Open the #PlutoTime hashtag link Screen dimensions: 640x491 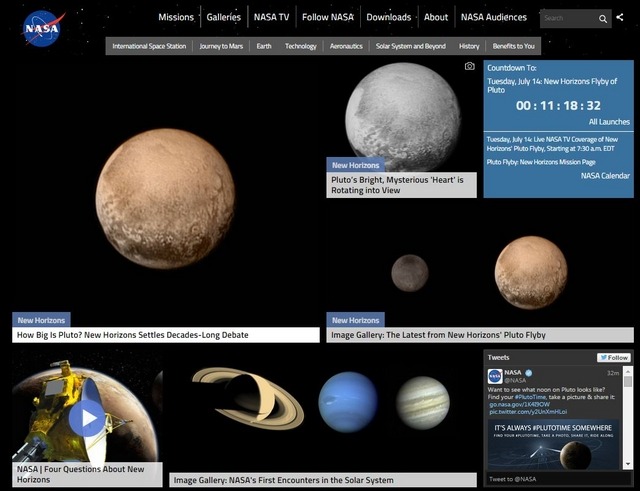tap(530, 397)
